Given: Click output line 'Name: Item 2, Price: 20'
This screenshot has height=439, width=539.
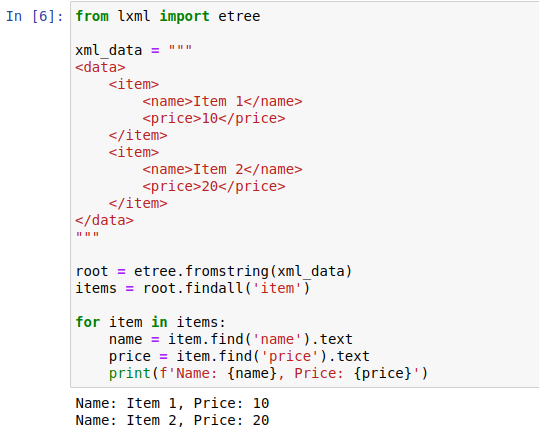Looking at the screenshot, I should [172, 420].
